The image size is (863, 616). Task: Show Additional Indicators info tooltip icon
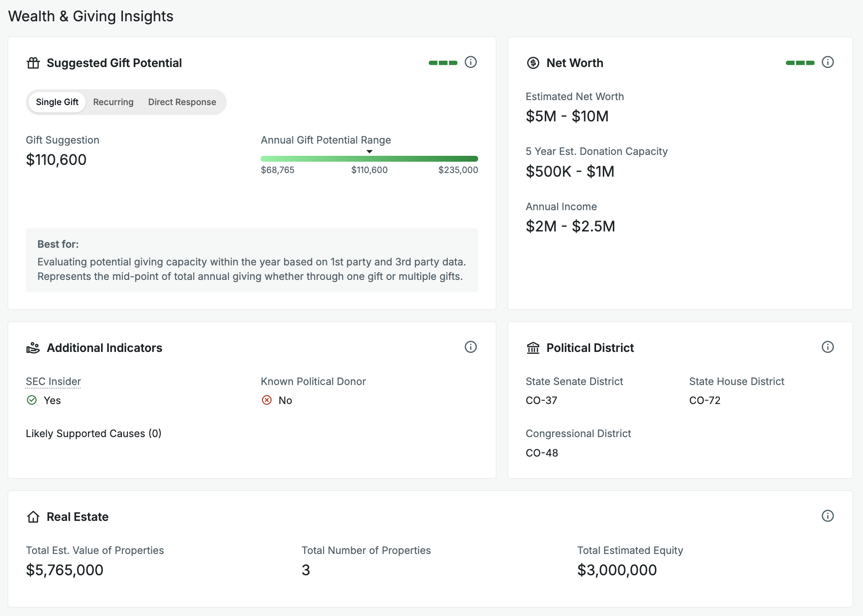470,347
